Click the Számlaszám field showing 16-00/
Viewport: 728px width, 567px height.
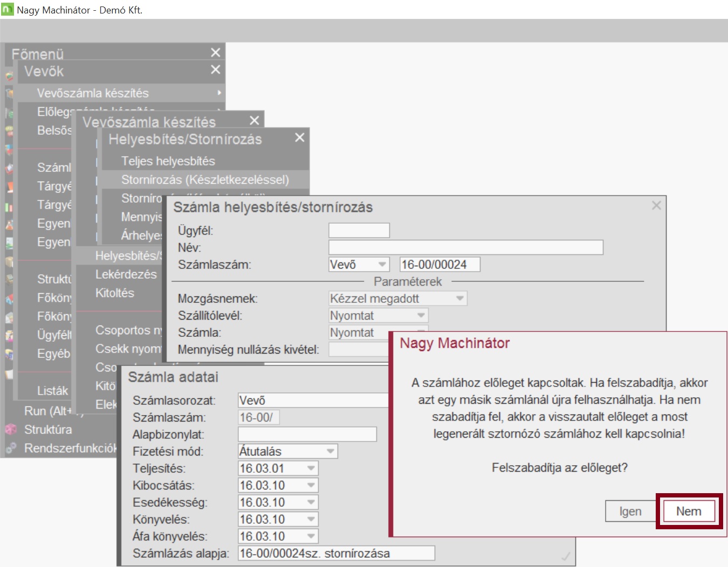click(259, 417)
